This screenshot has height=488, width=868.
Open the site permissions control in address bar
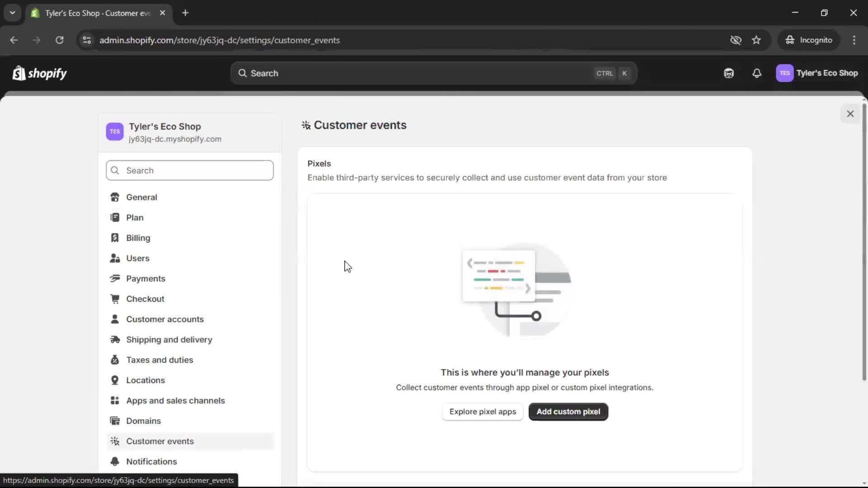[x=87, y=40]
